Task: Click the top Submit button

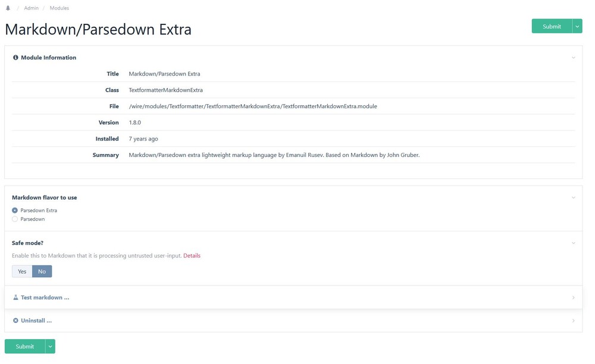Action: coord(552,26)
